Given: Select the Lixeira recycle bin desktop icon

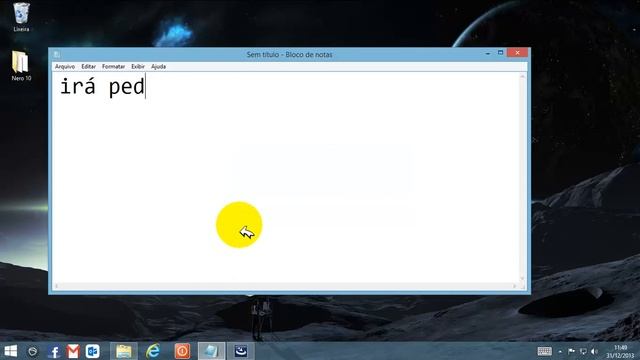Looking at the screenshot, I should tap(21, 17).
